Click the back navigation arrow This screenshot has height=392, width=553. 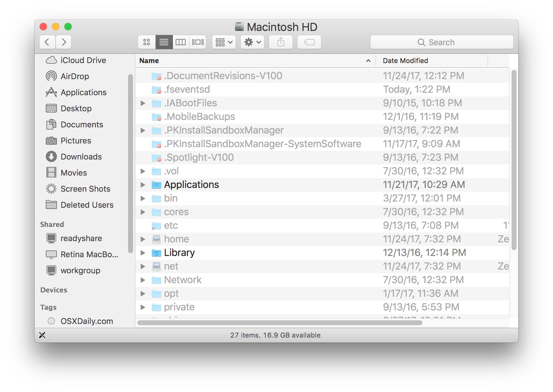click(47, 42)
